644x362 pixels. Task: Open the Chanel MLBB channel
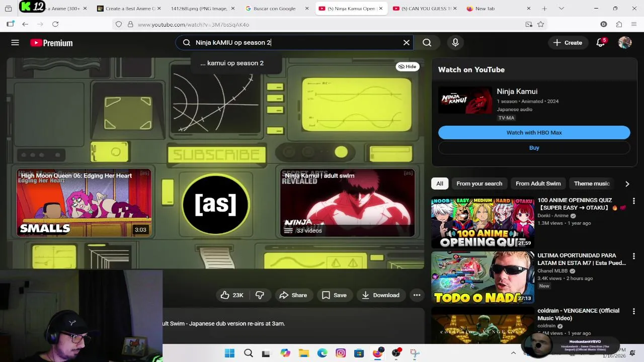coord(553,271)
